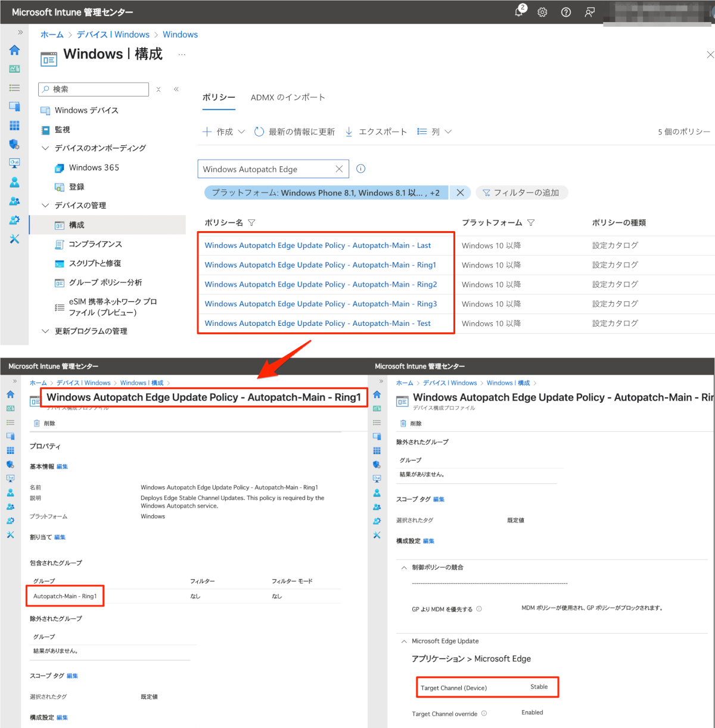Go to Home icon in top window sidebar
The width and height of the screenshot is (715, 728).
[x=14, y=50]
